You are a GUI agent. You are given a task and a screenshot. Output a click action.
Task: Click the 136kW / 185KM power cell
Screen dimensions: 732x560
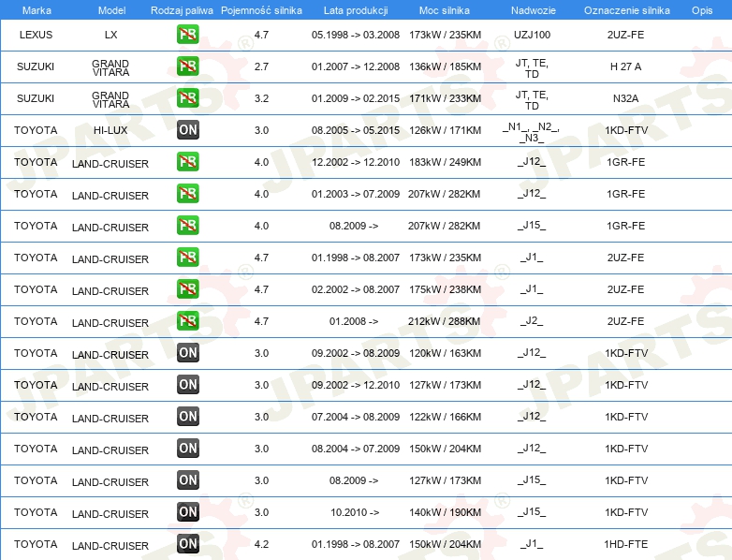[445, 66]
